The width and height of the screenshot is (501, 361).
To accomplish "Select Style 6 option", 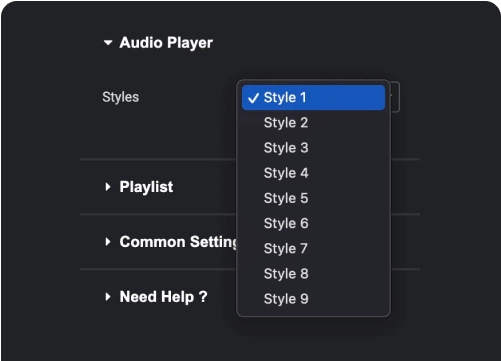I will tap(313, 223).
